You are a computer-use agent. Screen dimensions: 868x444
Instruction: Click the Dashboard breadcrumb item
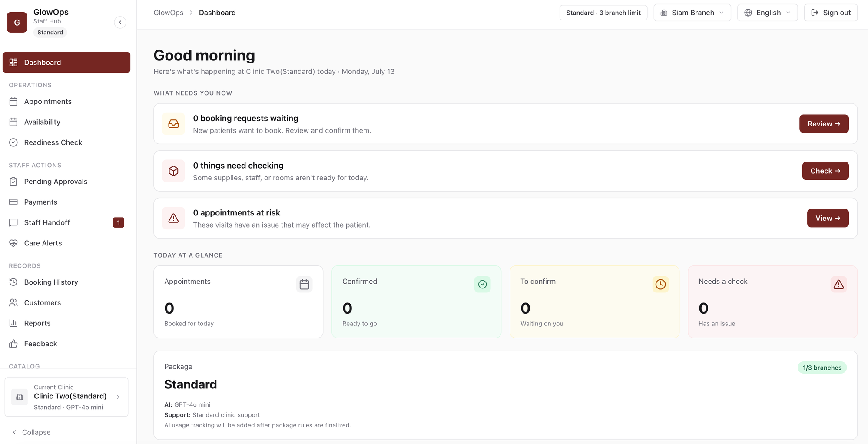[x=217, y=13]
